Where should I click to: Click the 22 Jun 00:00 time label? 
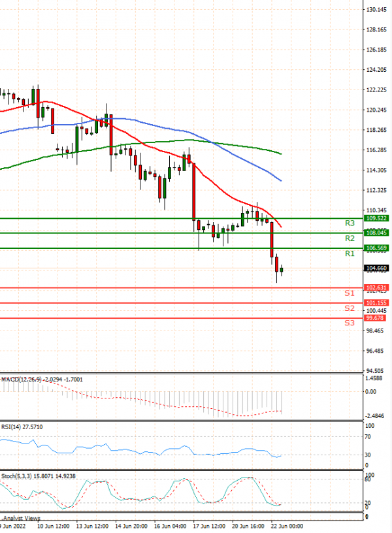point(287,526)
